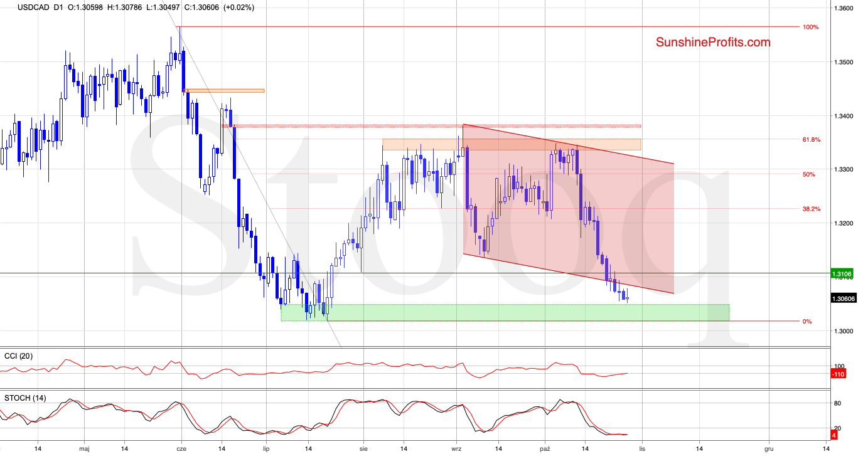
Task: Click the green 1.3106 price label
Action: tap(841, 274)
